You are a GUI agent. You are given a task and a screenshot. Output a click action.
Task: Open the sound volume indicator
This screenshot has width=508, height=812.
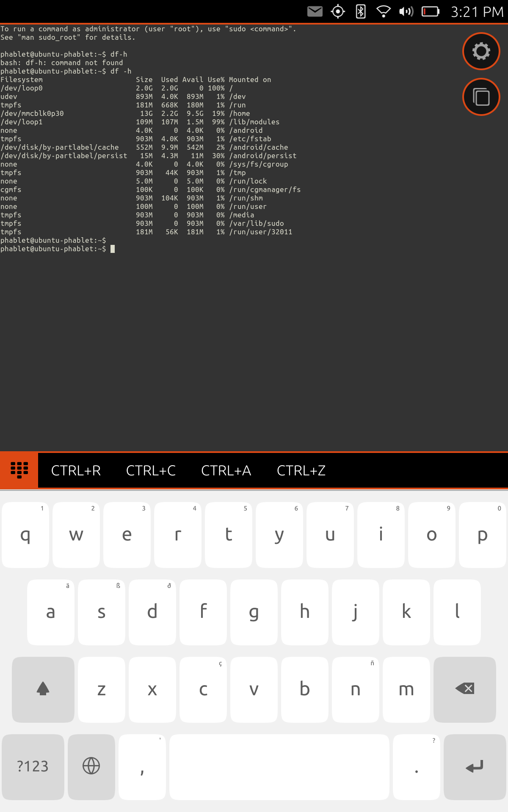406,11
